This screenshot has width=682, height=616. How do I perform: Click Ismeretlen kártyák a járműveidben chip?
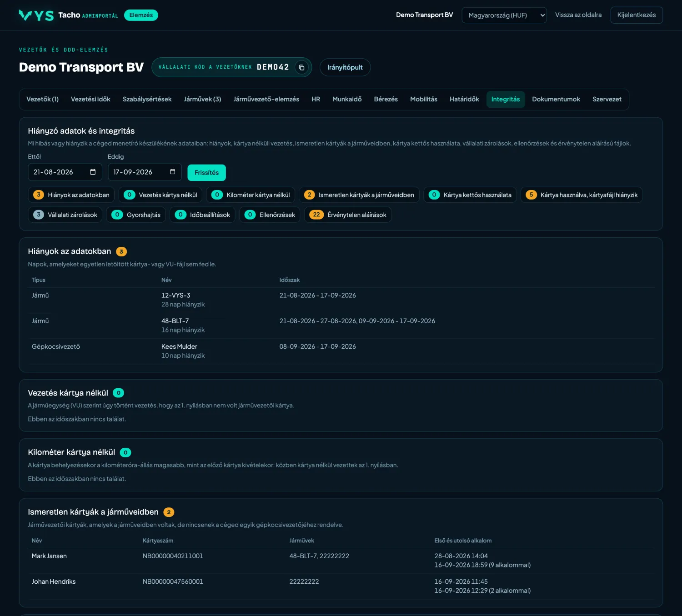359,195
